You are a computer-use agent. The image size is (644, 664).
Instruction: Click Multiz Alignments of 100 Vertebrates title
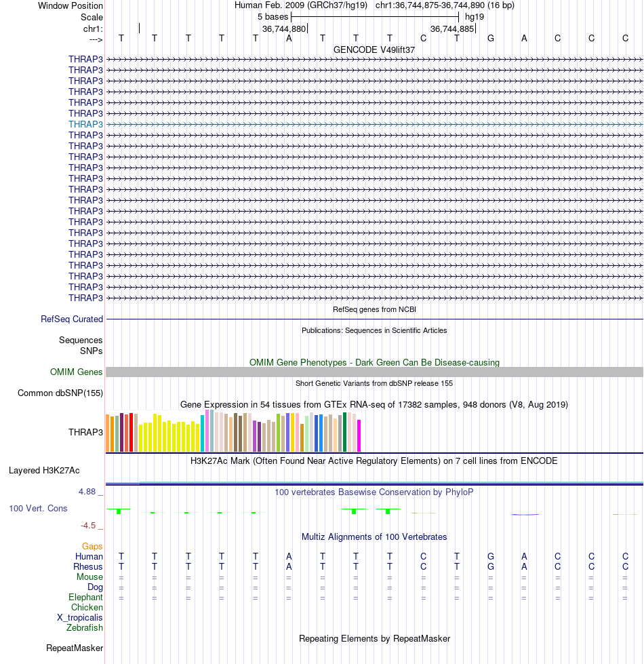(x=374, y=536)
